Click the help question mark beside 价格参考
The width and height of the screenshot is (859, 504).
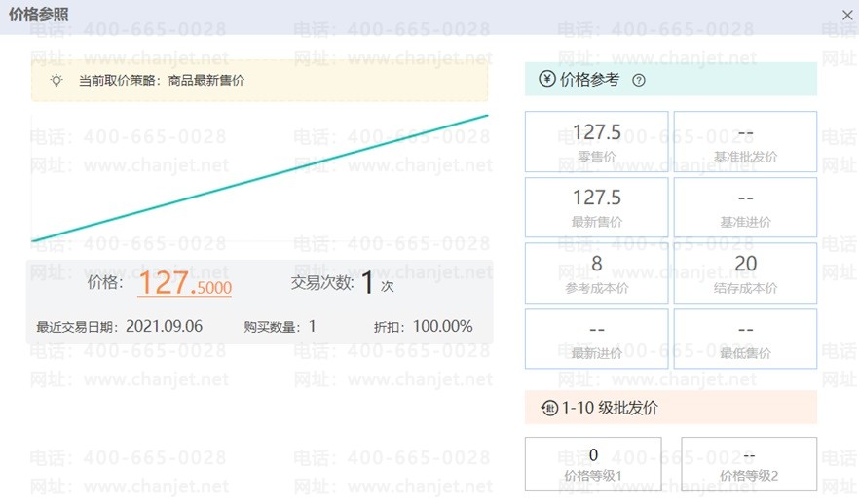coord(638,81)
